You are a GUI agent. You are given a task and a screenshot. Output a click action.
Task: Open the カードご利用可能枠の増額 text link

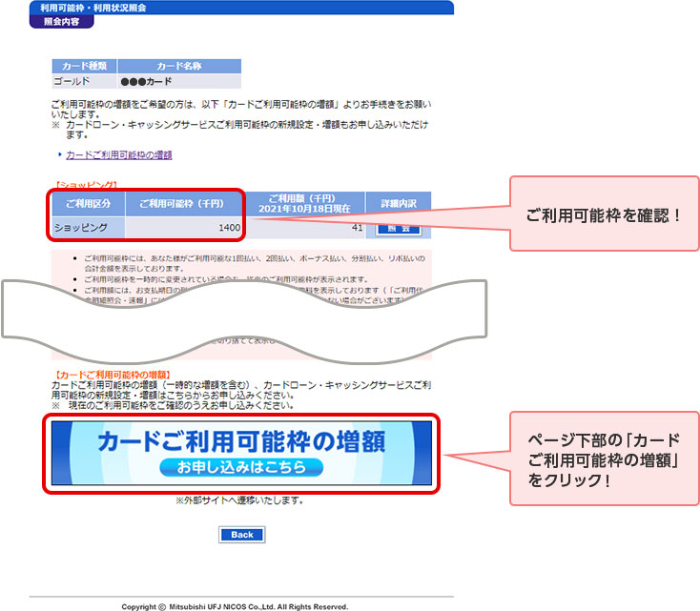click(x=118, y=154)
